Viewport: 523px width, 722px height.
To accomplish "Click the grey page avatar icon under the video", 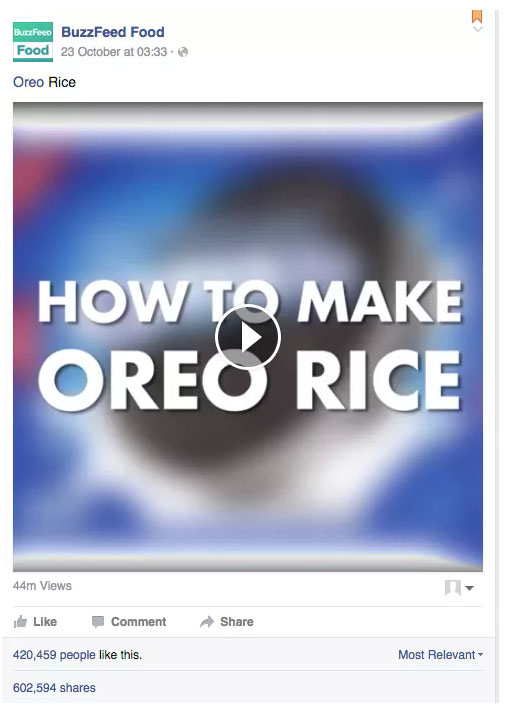I will point(453,588).
